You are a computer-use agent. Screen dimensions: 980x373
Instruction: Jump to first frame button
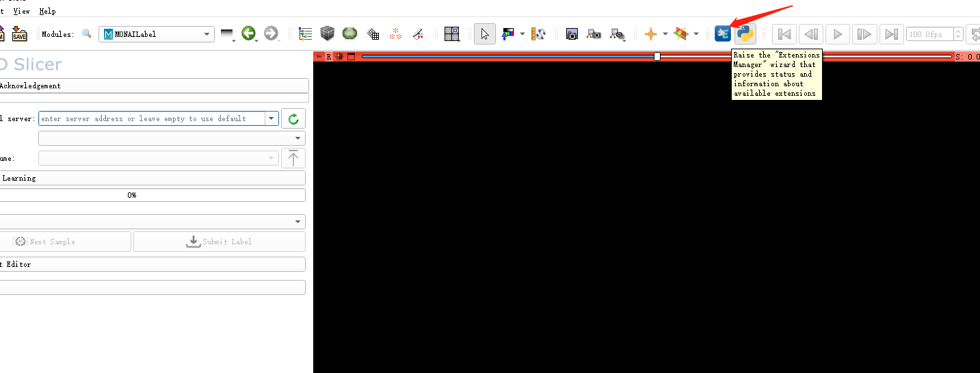point(785,34)
